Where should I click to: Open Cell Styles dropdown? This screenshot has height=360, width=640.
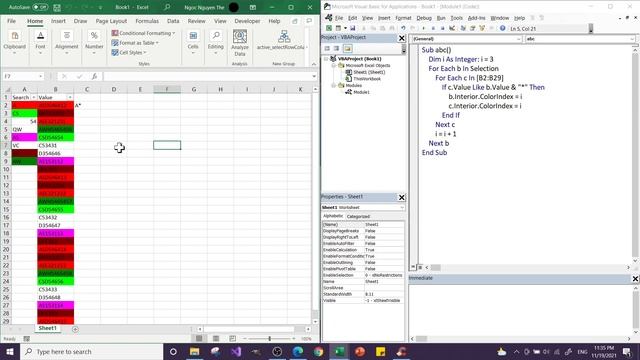pos(129,53)
